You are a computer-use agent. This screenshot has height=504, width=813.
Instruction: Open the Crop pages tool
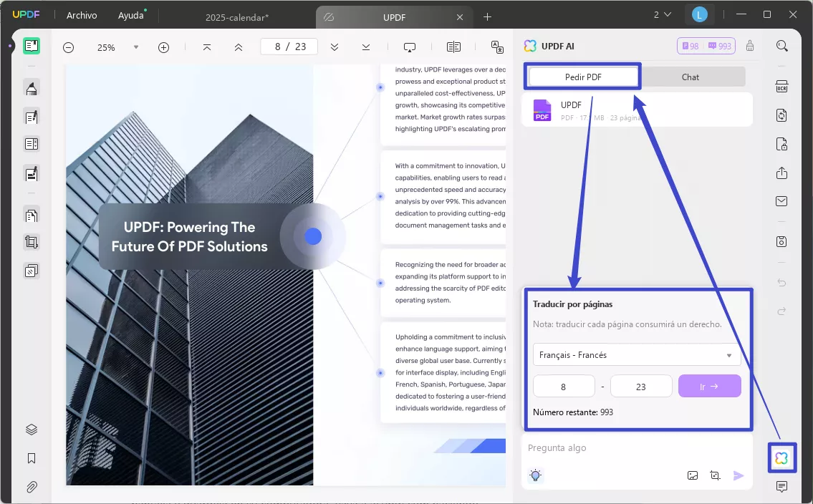point(31,242)
